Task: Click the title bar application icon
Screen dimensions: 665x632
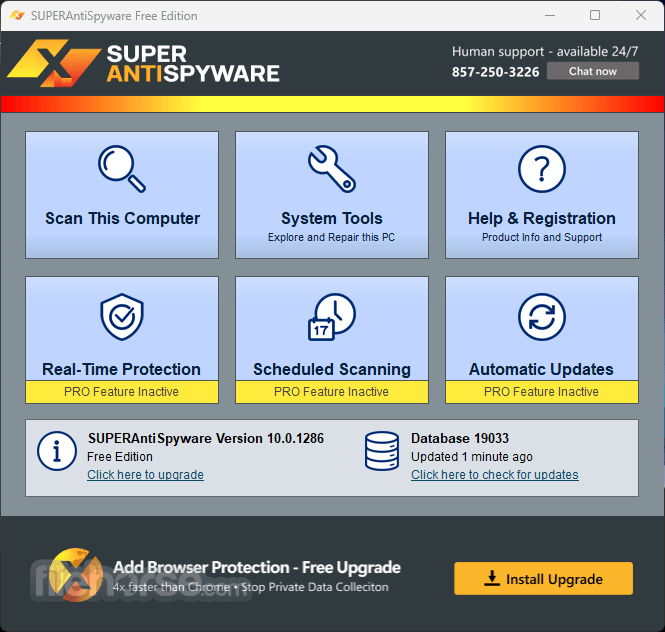Action: coord(17,16)
